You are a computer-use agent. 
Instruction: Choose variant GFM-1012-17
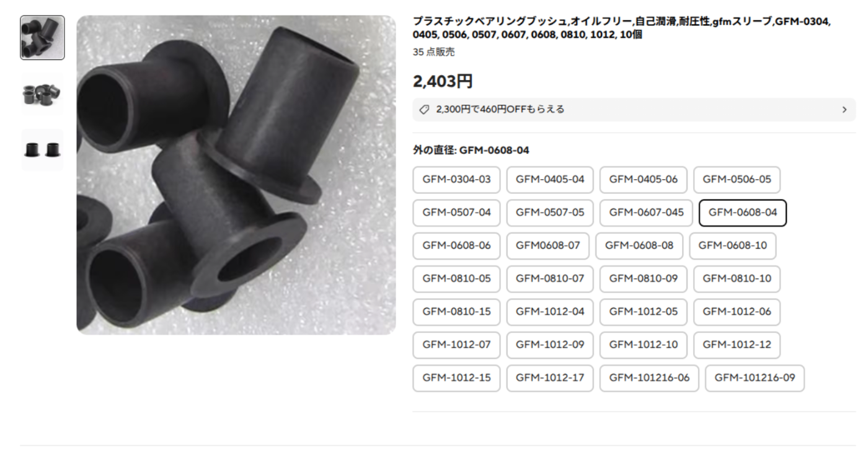click(549, 378)
